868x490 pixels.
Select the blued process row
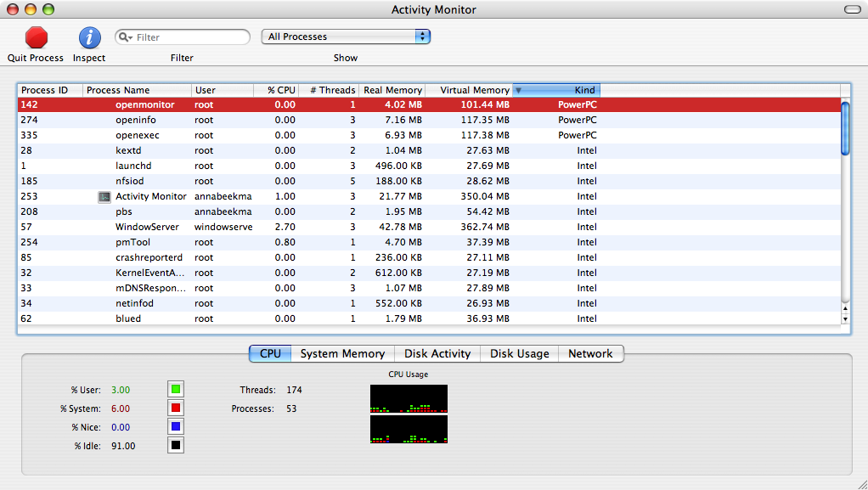(429, 319)
